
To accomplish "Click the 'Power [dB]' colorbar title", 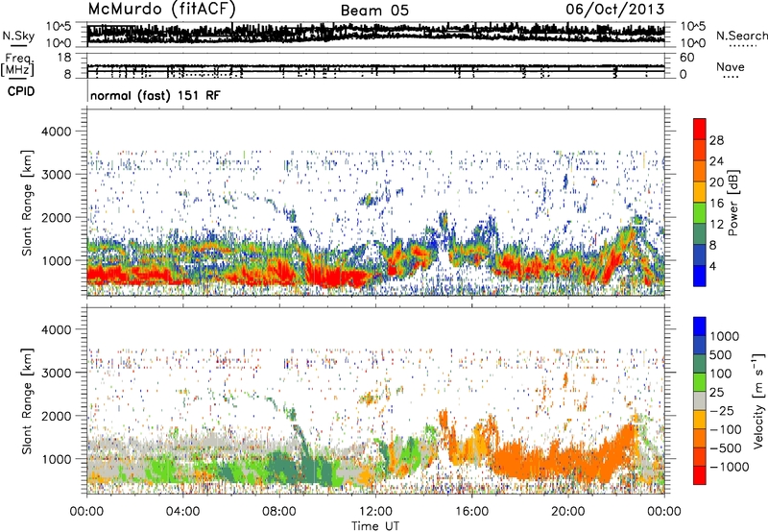I will [733, 204].
